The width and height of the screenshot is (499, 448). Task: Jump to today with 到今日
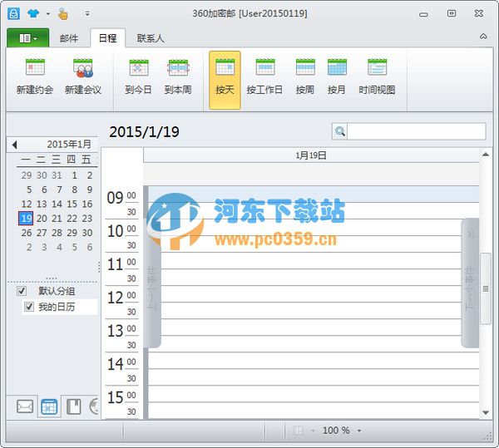tap(138, 77)
